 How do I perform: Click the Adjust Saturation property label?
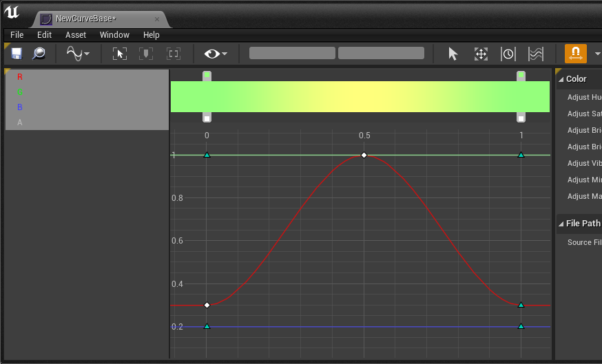click(584, 114)
